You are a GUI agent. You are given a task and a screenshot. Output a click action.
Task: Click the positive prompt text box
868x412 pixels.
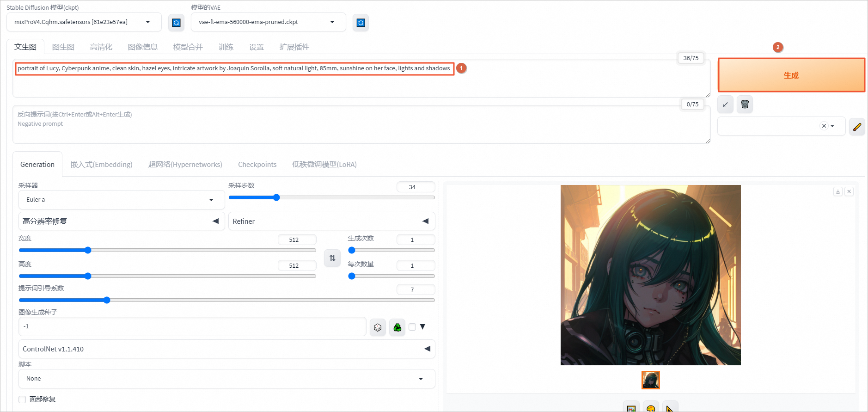click(x=361, y=78)
